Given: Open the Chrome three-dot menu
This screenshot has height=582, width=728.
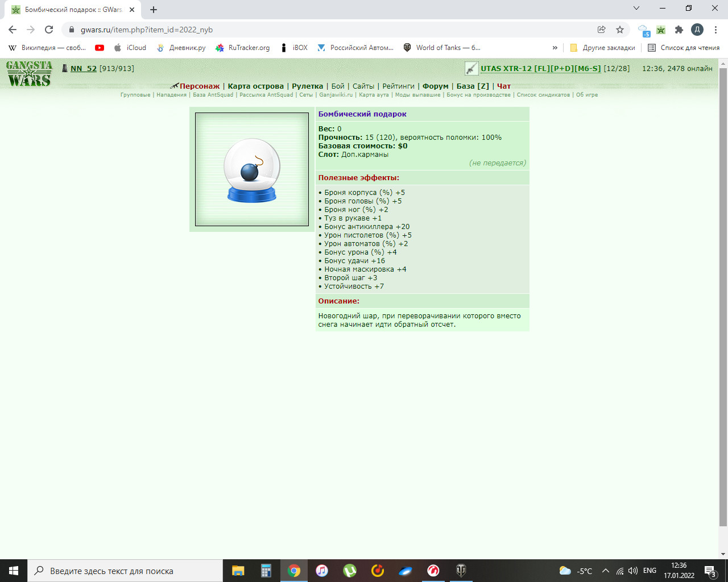Looking at the screenshot, I should [715, 30].
